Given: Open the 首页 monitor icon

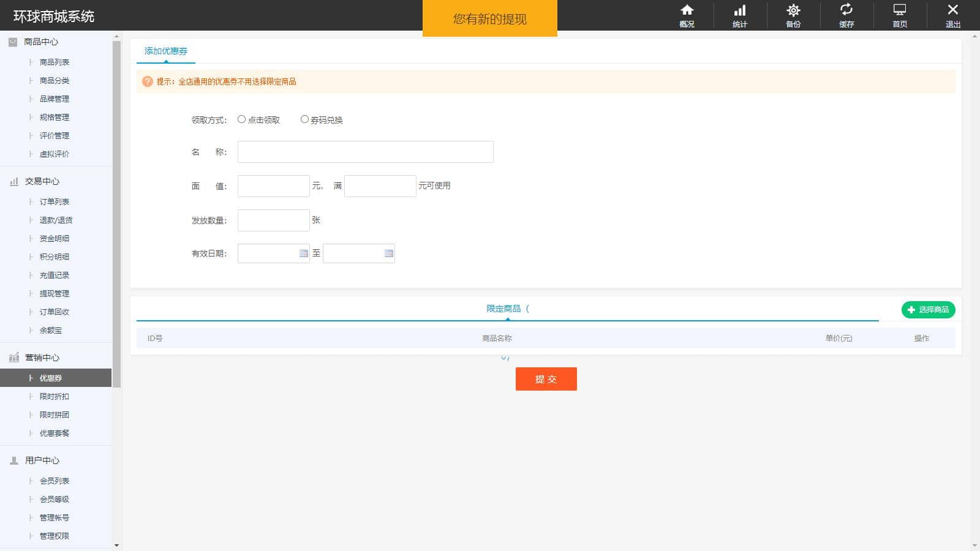Looking at the screenshot, I should [x=899, y=10].
